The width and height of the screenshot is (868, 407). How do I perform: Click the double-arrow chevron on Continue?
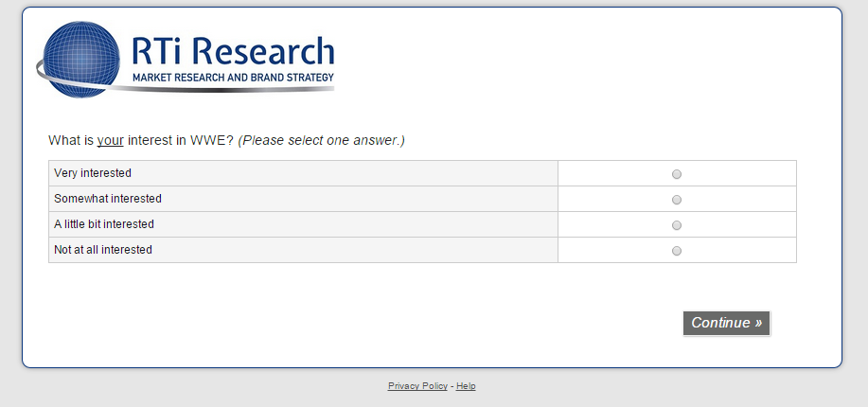[758, 323]
